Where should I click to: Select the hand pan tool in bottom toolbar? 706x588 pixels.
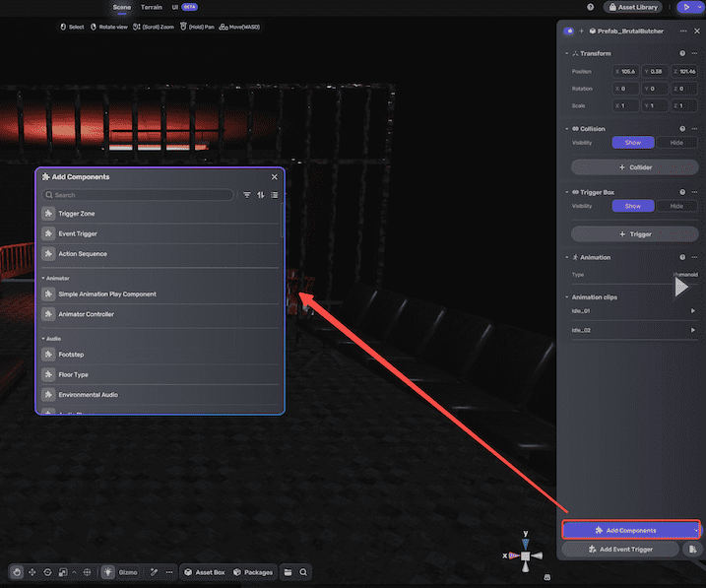17,571
